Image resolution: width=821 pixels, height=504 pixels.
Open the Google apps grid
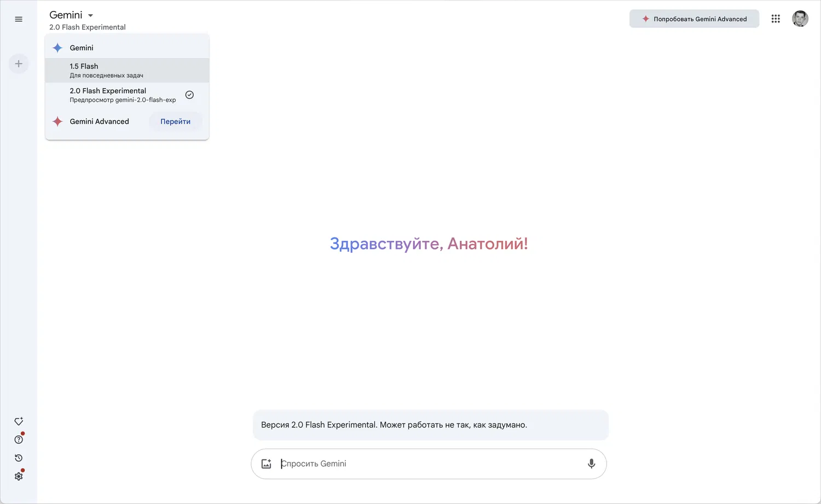click(x=776, y=19)
